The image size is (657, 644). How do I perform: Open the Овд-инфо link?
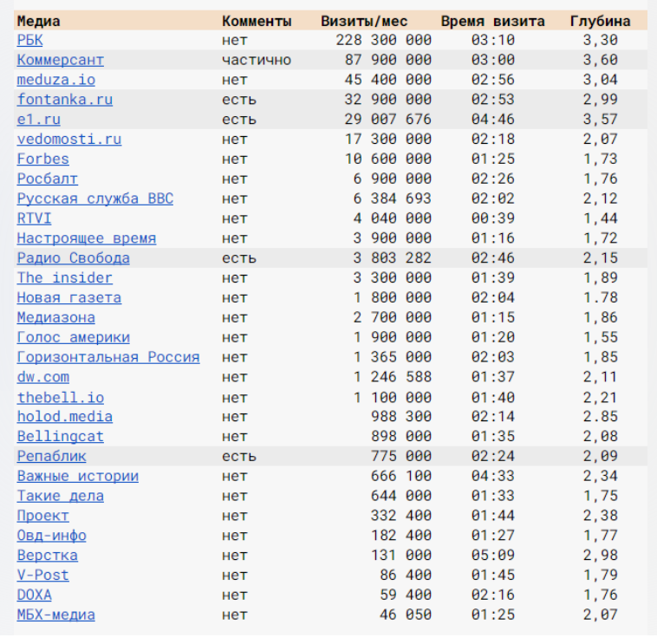point(51,536)
